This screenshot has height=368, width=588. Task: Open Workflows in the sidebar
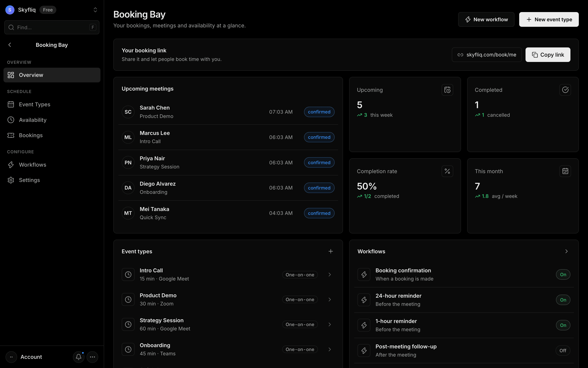coord(52,165)
